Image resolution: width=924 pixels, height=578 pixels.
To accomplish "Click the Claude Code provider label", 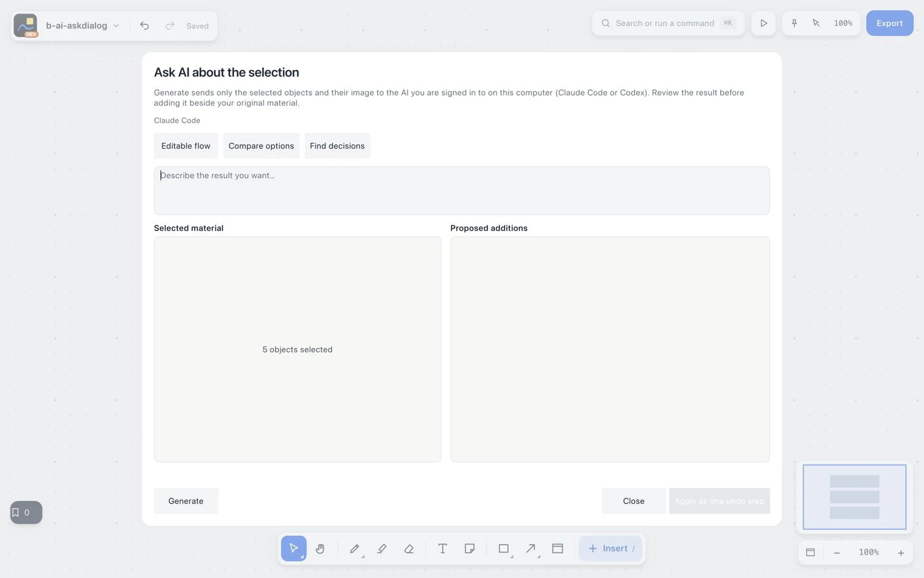I will click(177, 120).
